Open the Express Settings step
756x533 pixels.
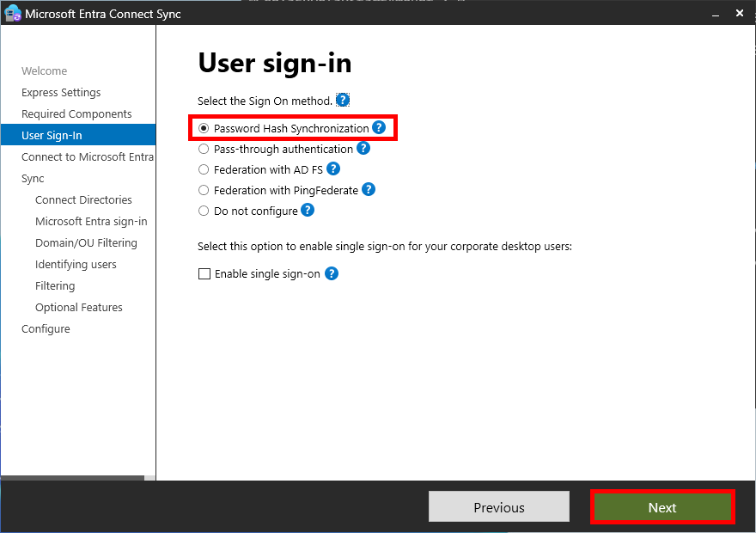[61, 92]
